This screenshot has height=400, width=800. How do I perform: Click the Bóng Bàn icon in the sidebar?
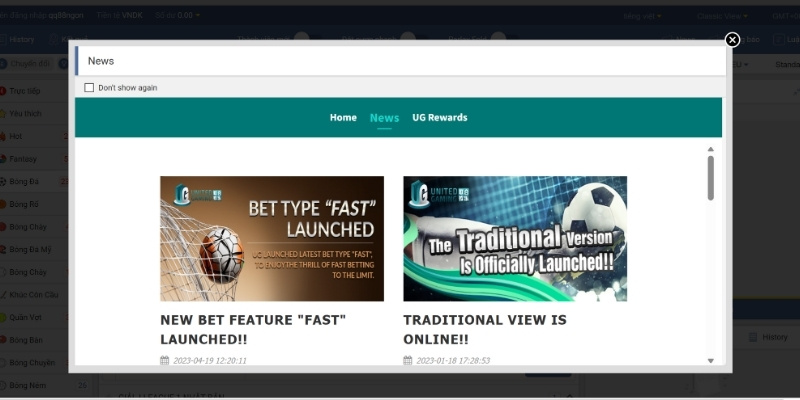pos(3,340)
